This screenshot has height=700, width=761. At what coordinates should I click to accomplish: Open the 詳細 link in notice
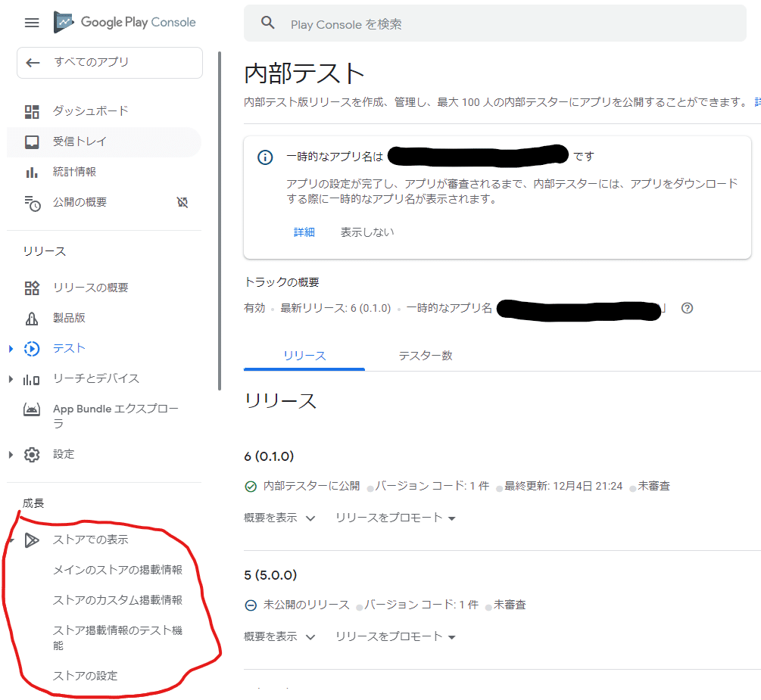(x=304, y=232)
